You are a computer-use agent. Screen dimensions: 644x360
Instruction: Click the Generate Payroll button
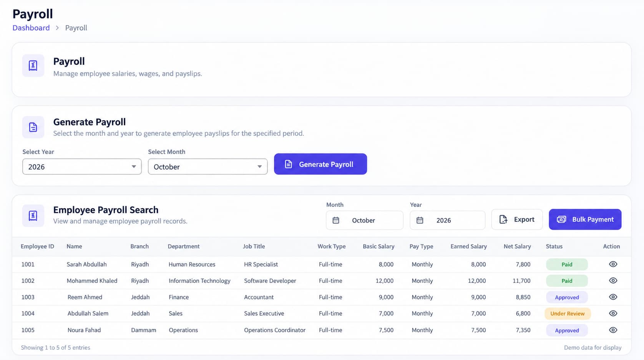[x=320, y=164]
